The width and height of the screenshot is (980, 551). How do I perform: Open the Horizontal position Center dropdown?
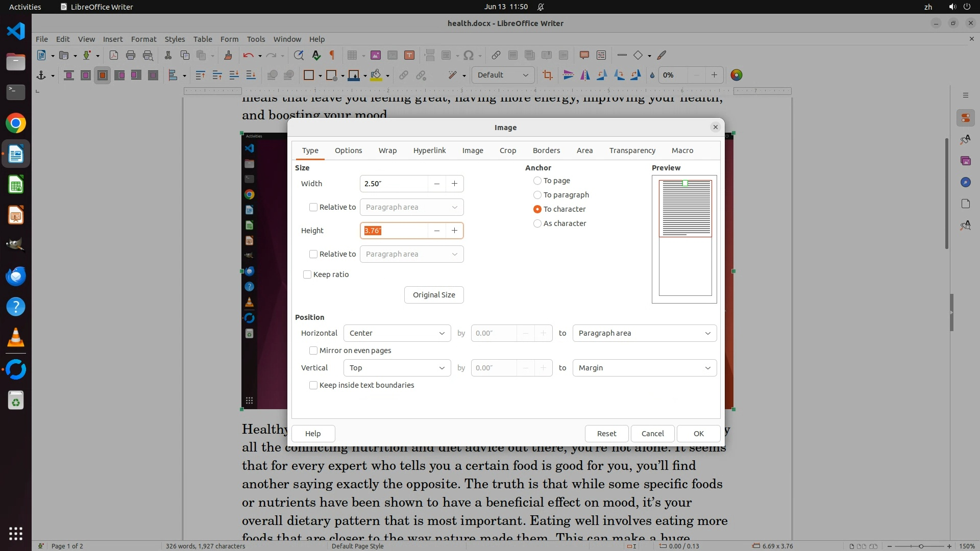[397, 333]
